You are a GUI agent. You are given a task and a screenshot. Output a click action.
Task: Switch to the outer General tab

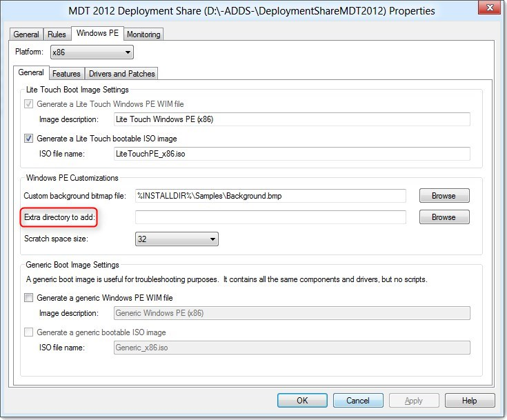(26, 34)
